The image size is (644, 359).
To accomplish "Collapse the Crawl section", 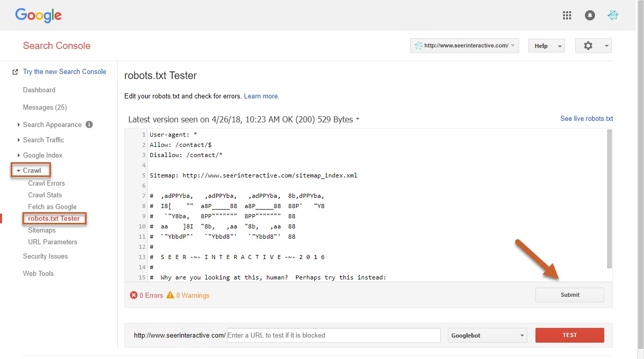I will click(32, 170).
